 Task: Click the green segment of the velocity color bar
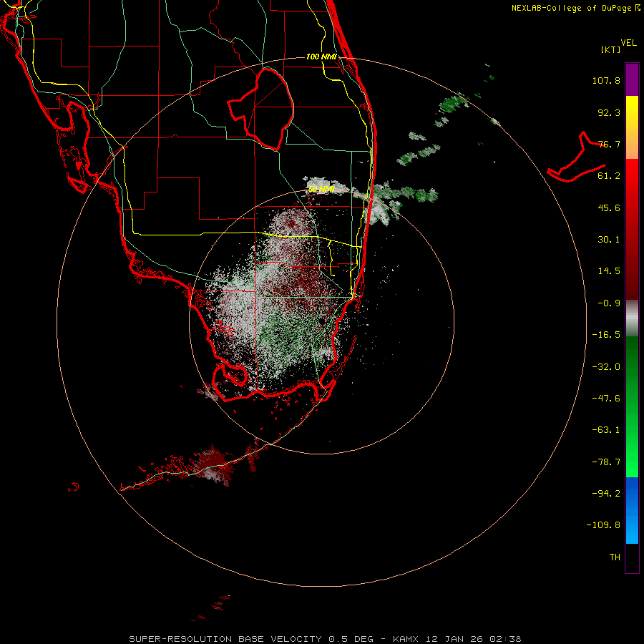632,406
